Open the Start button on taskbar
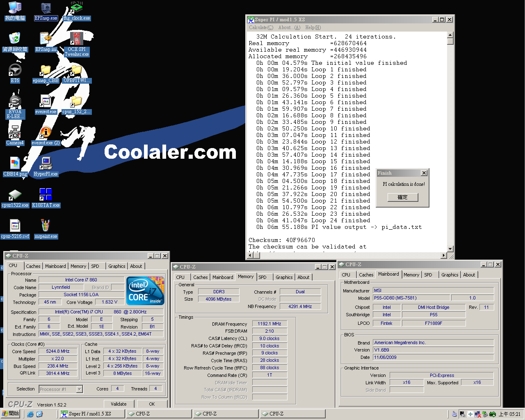The image size is (525, 420). (11, 414)
